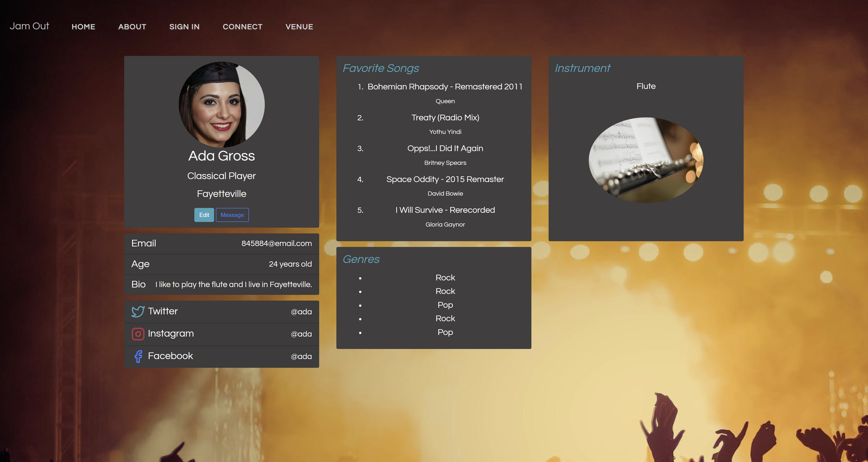Click the Instagram camera icon
This screenshot has width=868, height=462.
coord(138,334)
